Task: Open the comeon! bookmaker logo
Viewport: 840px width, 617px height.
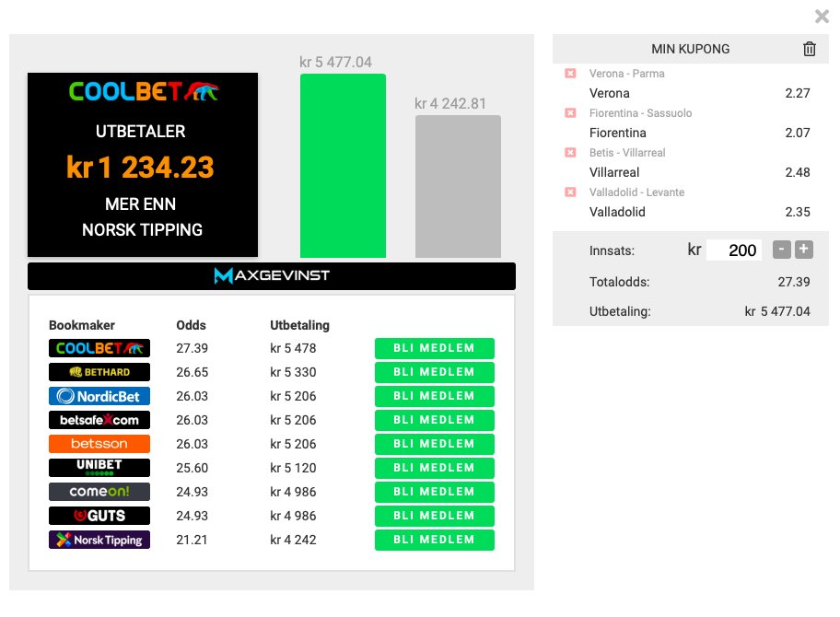Action: pyautogui.click(x=99, y=492)
